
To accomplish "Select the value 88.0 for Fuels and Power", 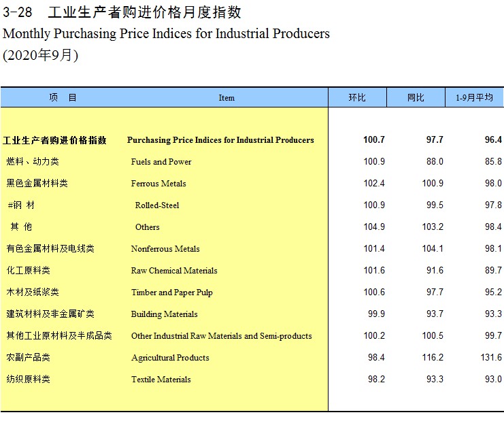I will 435,161.
